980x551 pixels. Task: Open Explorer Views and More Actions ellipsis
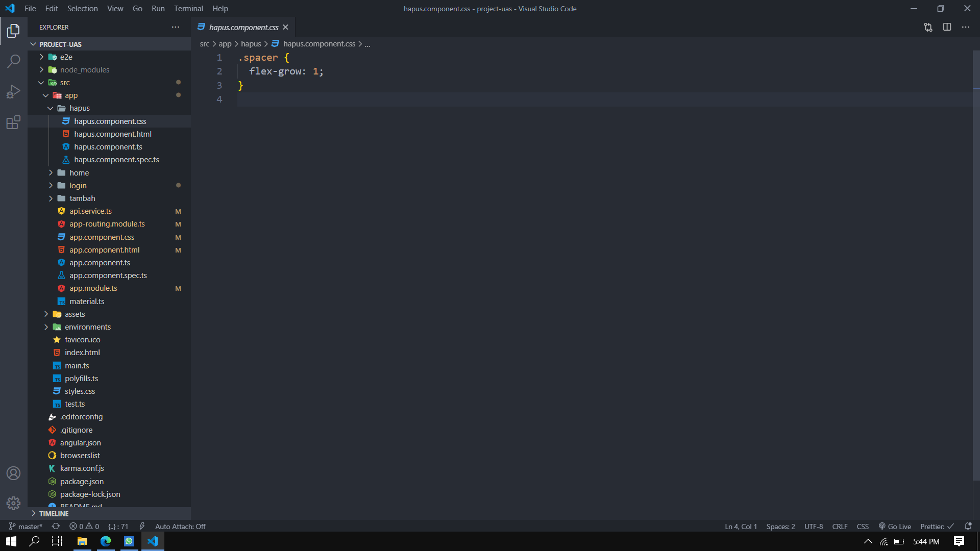(176, 27)
